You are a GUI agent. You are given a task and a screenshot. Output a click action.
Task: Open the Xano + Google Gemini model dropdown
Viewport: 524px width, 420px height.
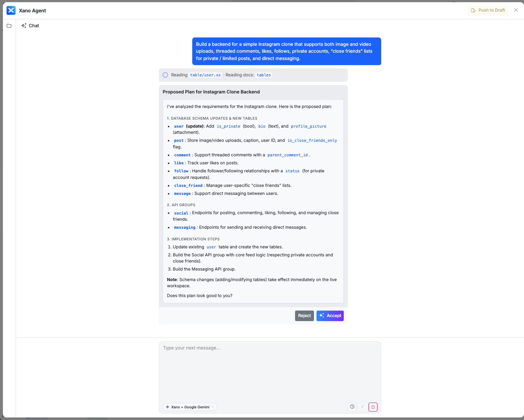tap(190, 407)
